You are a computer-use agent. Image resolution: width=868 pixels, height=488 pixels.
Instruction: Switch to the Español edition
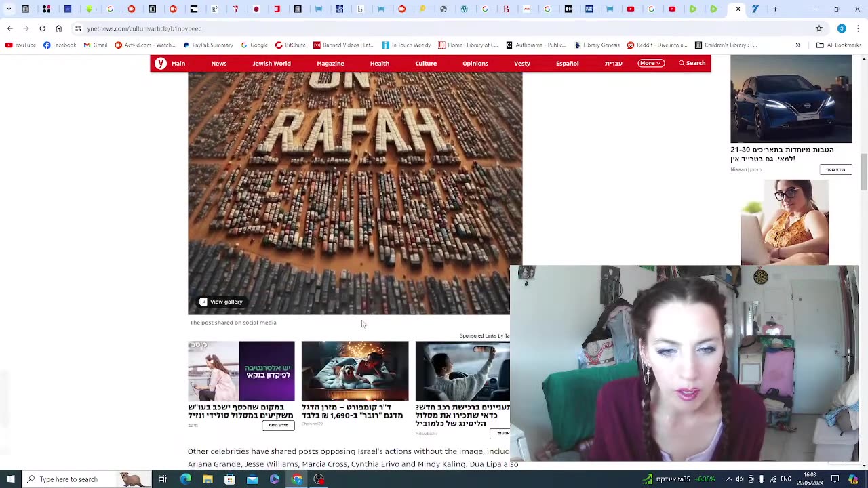(567, 64)
